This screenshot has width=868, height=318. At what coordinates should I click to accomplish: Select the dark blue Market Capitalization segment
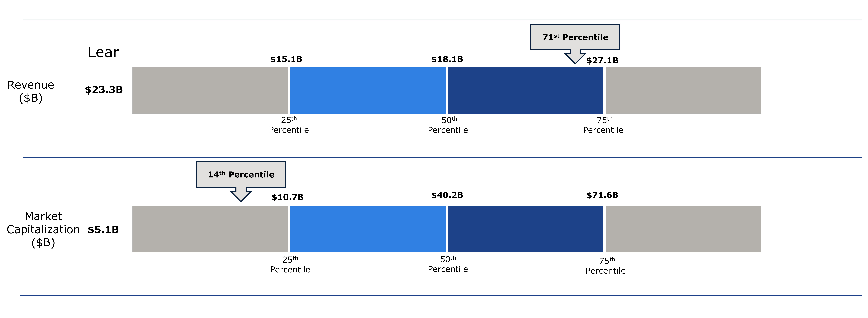[525, 229]
